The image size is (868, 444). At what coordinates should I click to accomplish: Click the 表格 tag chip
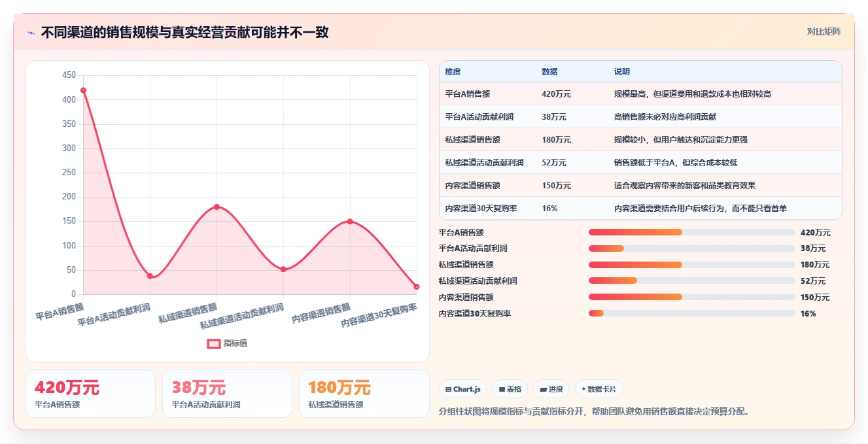pos(510,389)
